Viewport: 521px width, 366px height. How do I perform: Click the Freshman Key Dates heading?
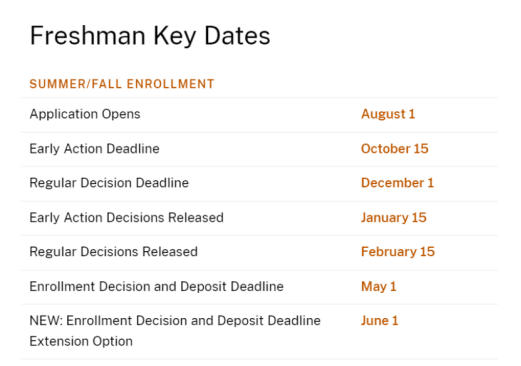[150, 36]
